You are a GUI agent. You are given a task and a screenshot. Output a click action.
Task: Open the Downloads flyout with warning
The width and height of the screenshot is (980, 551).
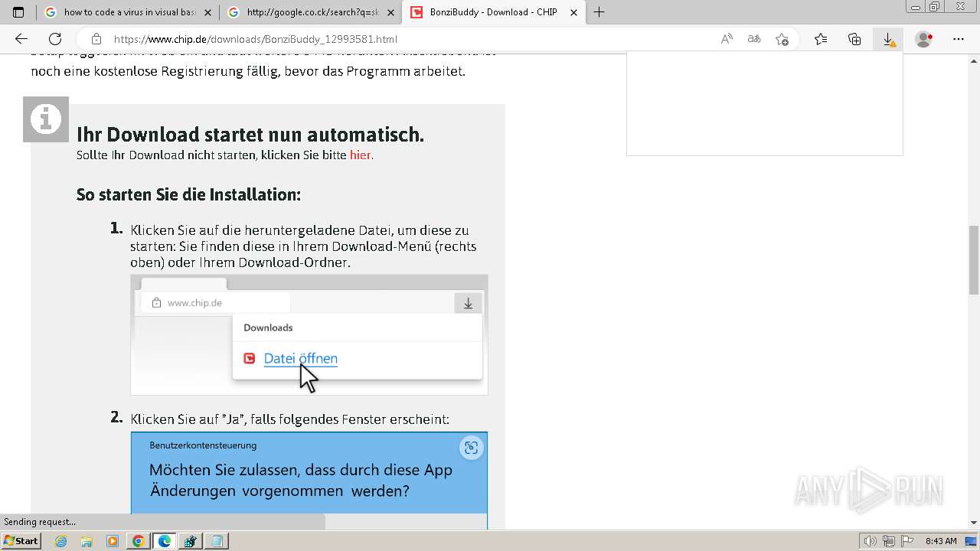888,39
